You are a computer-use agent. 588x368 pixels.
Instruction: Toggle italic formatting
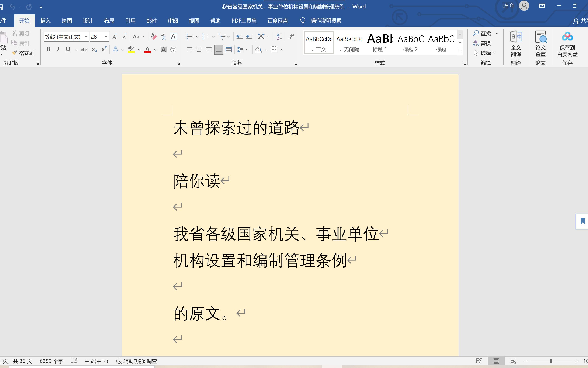pyautogui.click(x=58, y=50)
